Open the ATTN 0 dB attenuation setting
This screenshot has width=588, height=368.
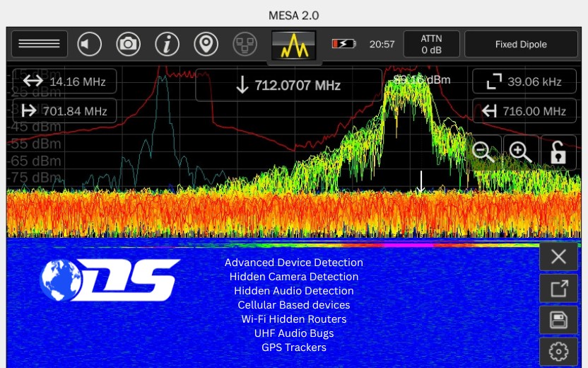(431, 44)
